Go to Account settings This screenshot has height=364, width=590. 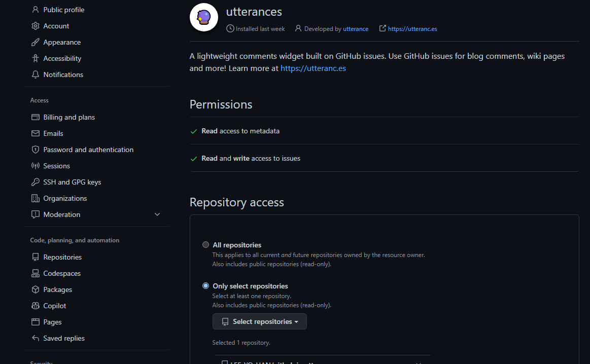[x=56, y=26]
